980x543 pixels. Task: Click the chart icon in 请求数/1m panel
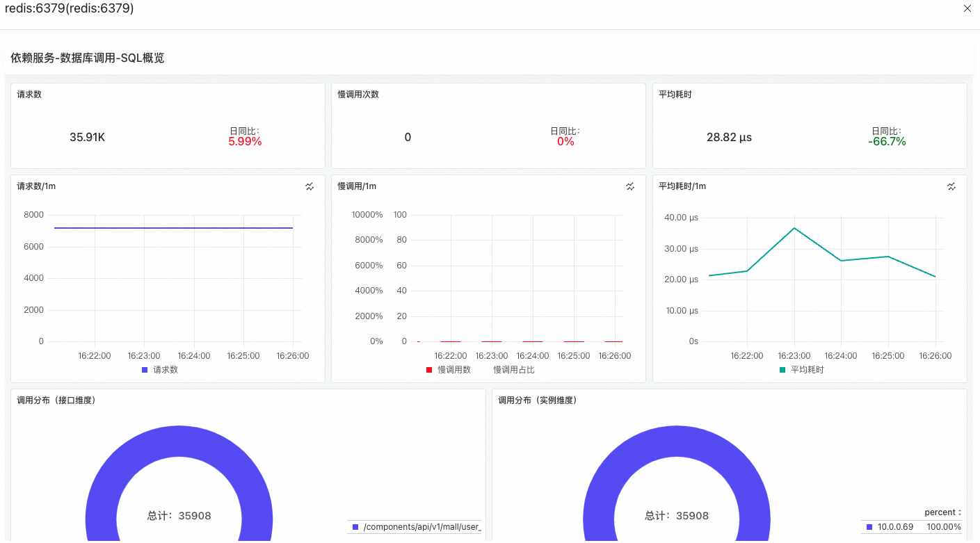point(310,186)
